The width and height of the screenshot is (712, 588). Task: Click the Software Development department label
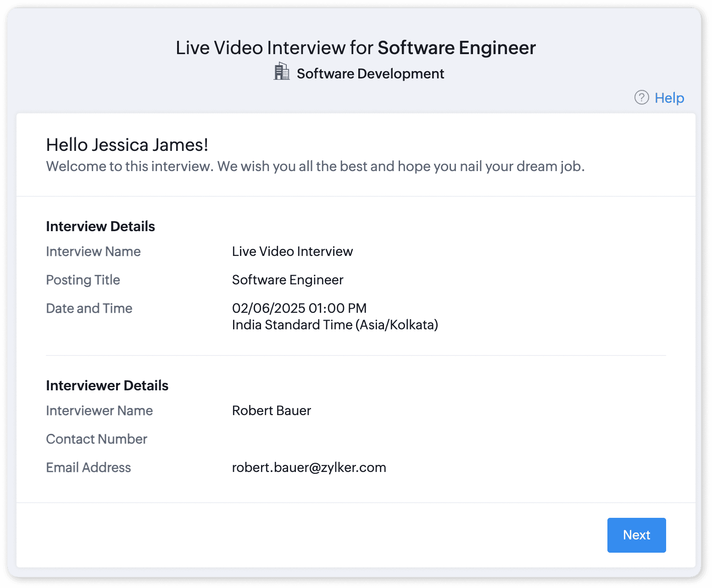click(x=370, y=74)
